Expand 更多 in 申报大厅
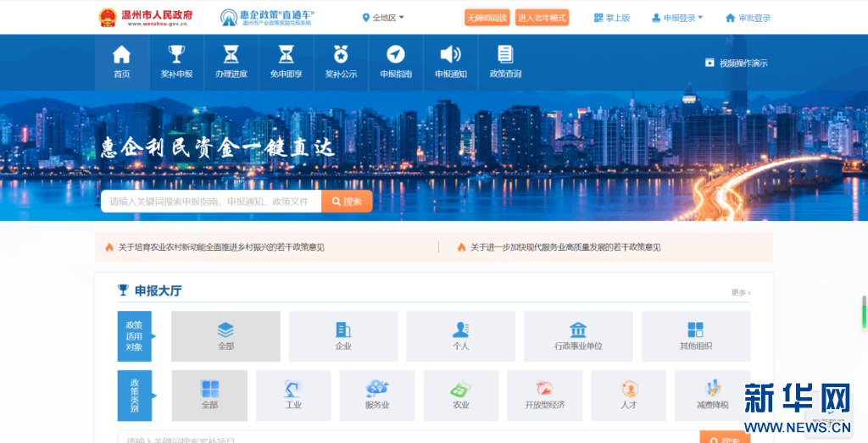The image size is (868, 443). click(x=740, y=292)
